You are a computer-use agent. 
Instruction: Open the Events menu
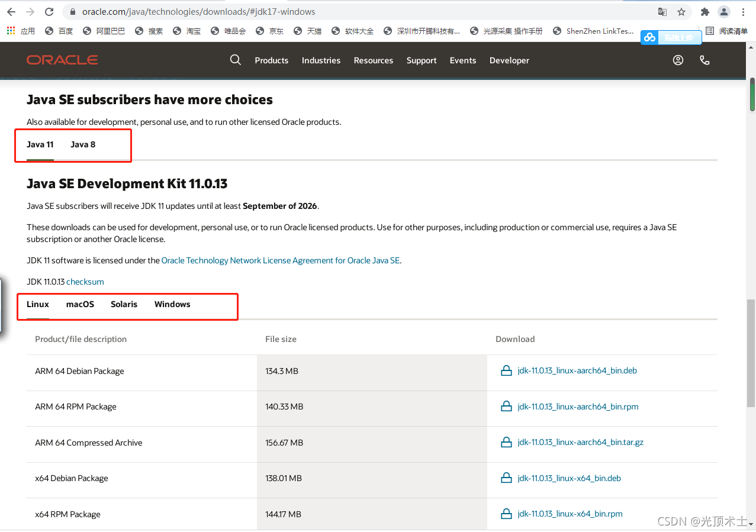pos(463,60)
